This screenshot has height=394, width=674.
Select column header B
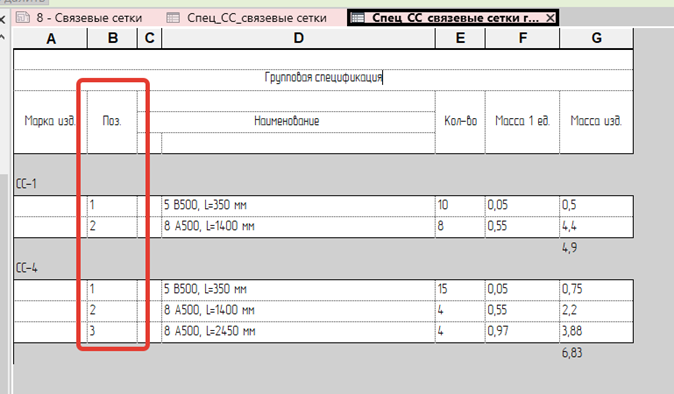point(113,38)
